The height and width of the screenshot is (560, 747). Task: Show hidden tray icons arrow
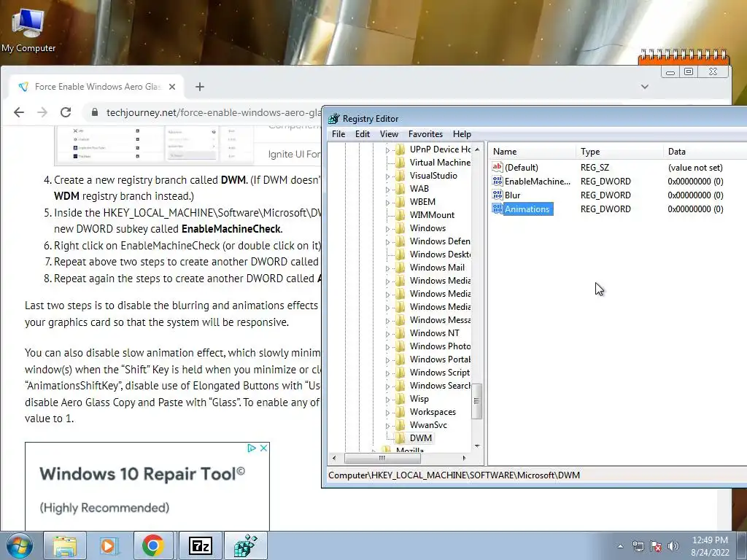[620, 546]
